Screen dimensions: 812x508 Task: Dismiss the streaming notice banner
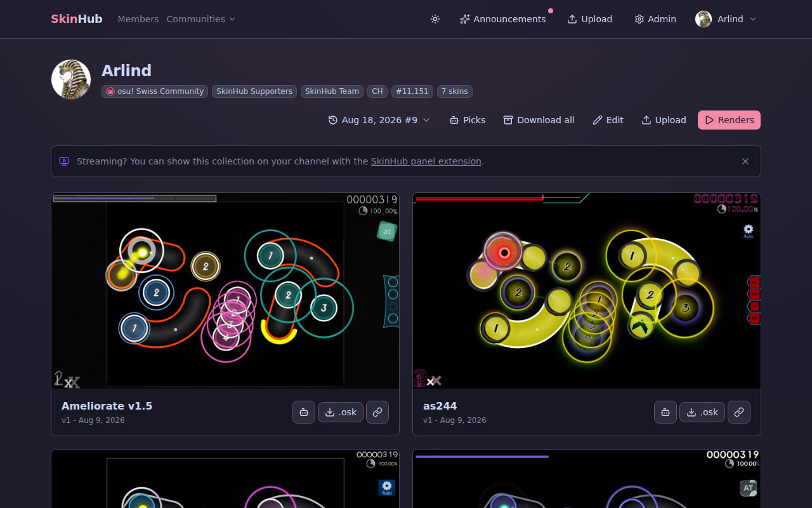pos(745,161)
